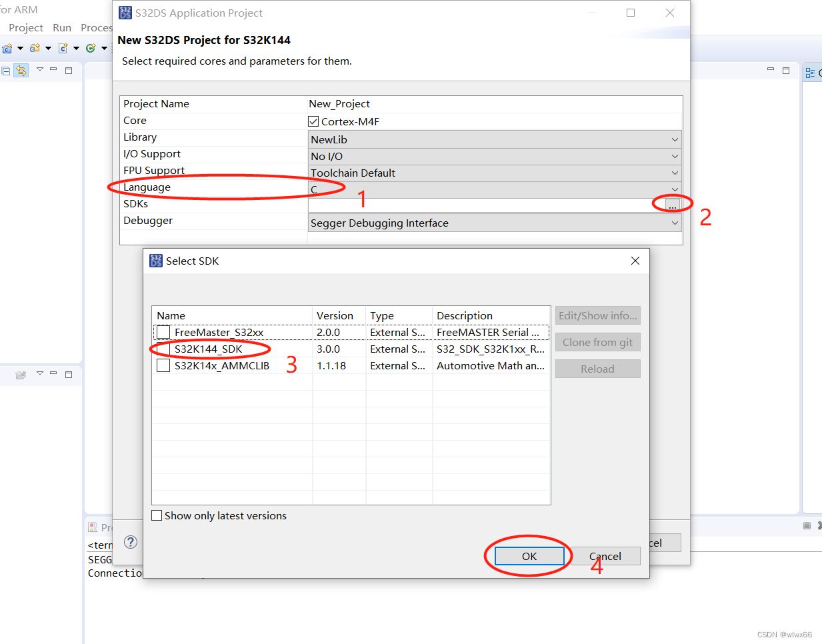Screen dimensions: 822x644
Task: Enable Show only latest versions
Action: pos(157,515)
